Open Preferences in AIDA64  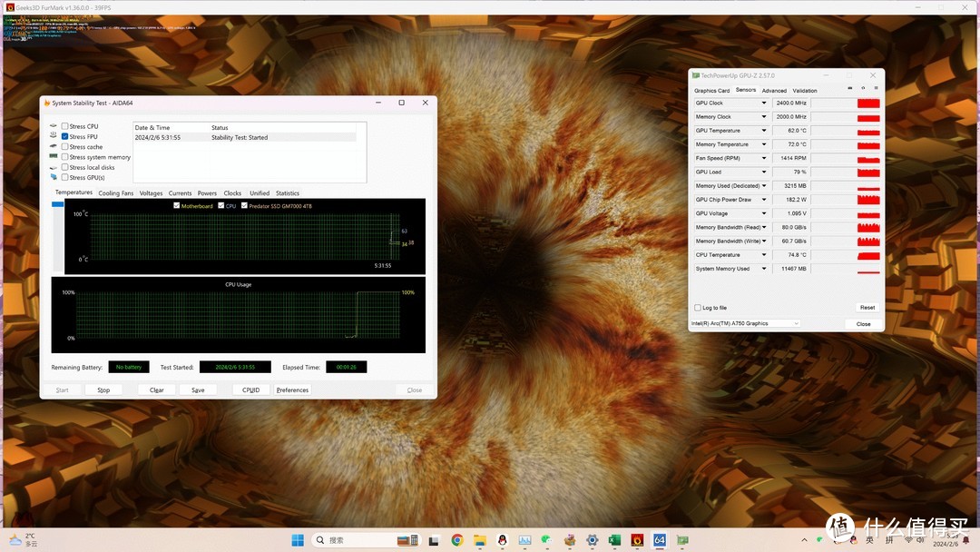coord(292,390)
